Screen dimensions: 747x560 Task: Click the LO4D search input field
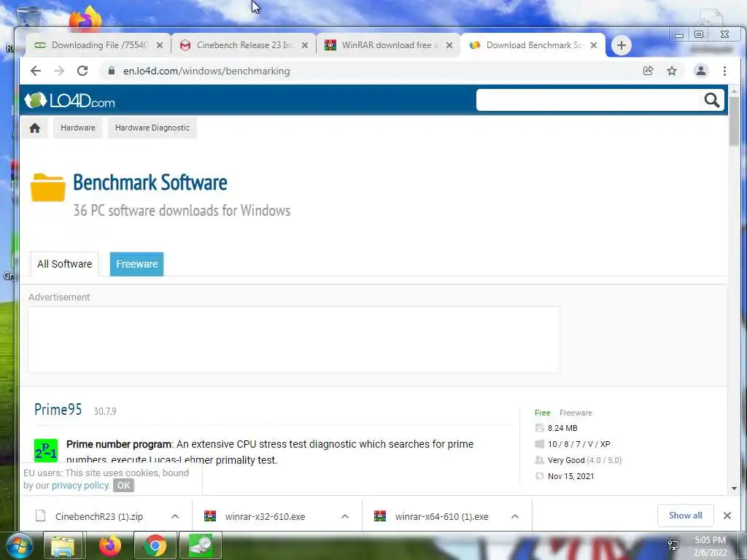(589, 100)
